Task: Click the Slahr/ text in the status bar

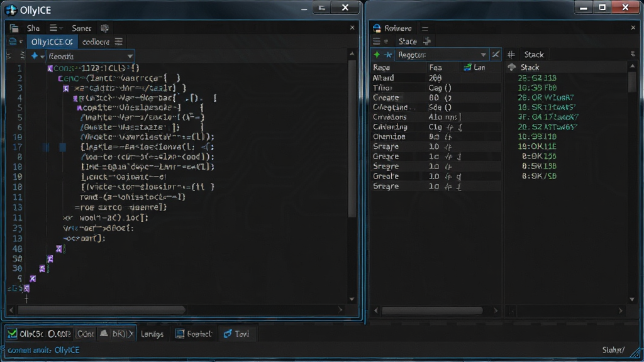Action: pyautogui.click(x=613, y=349)
